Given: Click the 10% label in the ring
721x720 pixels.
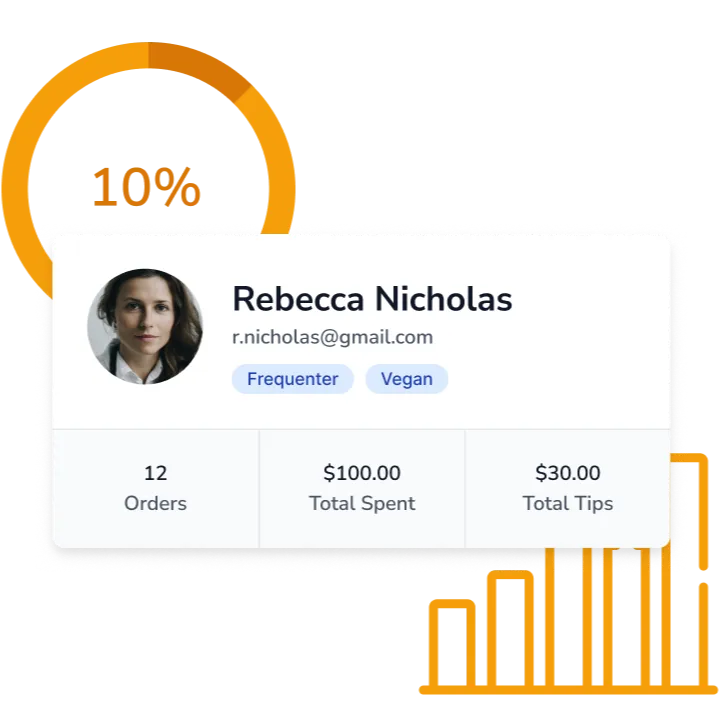Looking at the screenshot, I should tap(146, 186).
